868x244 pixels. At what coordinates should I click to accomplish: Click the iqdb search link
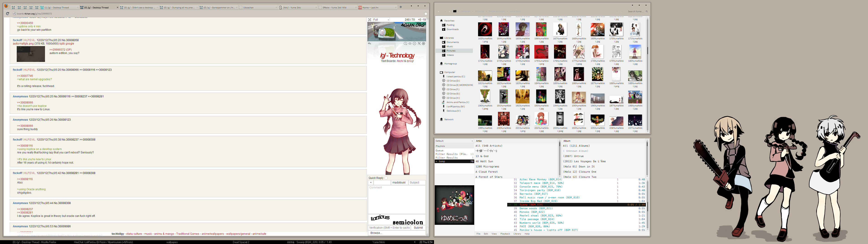pyautogui.click(x=62, y=44)
